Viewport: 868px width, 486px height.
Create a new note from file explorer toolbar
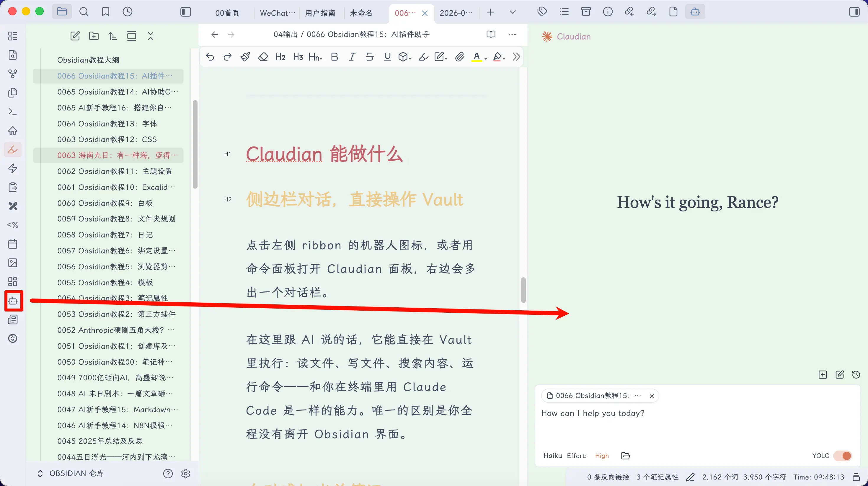coord(75,36)
